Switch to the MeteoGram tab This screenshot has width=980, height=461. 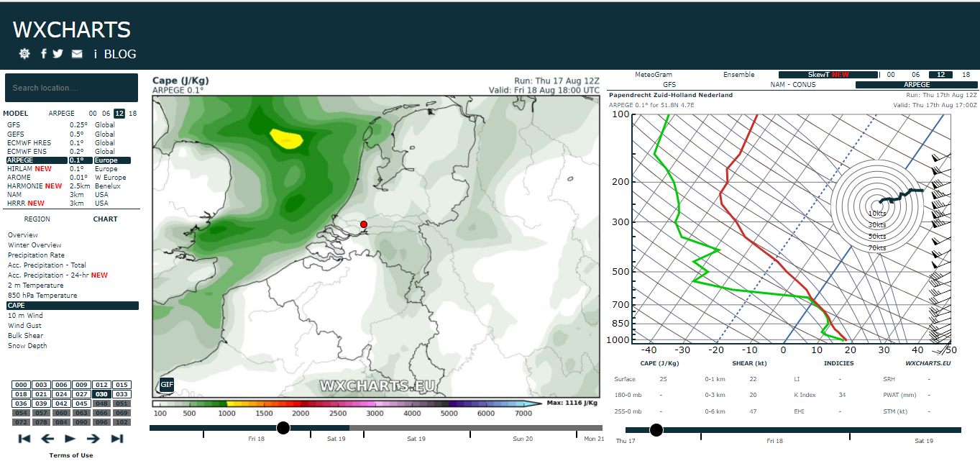coord(654,75)
